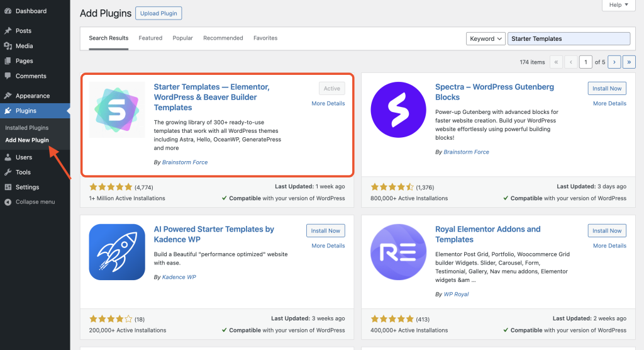Screen dimensions: 644x350
Task: Jump to last page of results
Action: (x=629, y=62)
